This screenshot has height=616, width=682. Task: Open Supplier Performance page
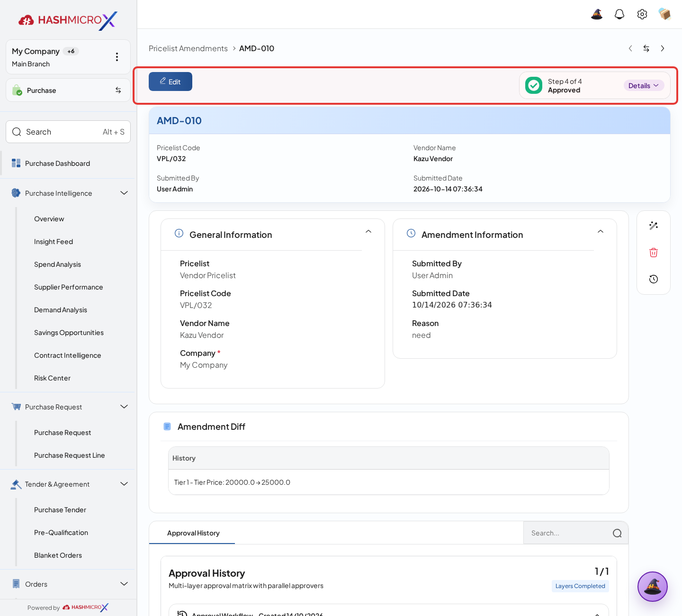click(x=68, y=287)
